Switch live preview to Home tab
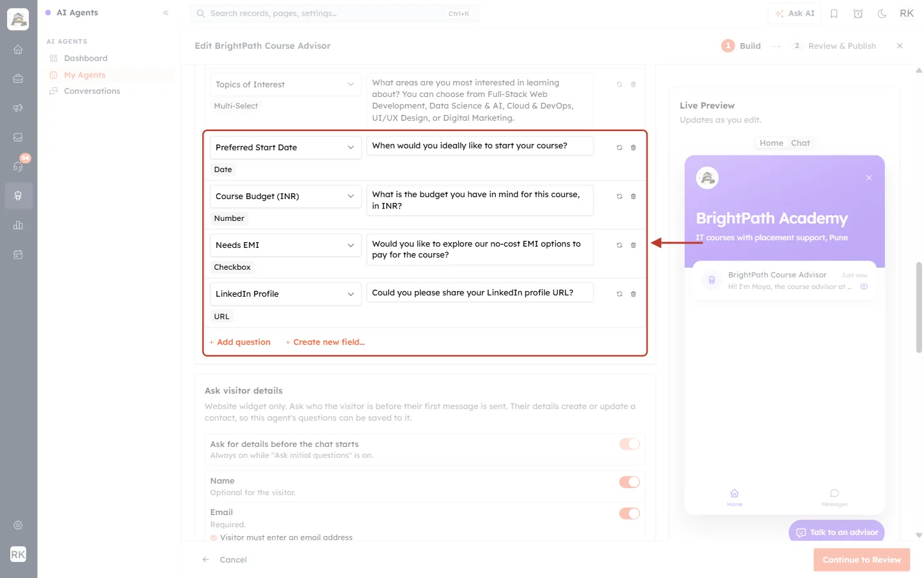Viewport: 924px width, 578px height. coord(771,143)
